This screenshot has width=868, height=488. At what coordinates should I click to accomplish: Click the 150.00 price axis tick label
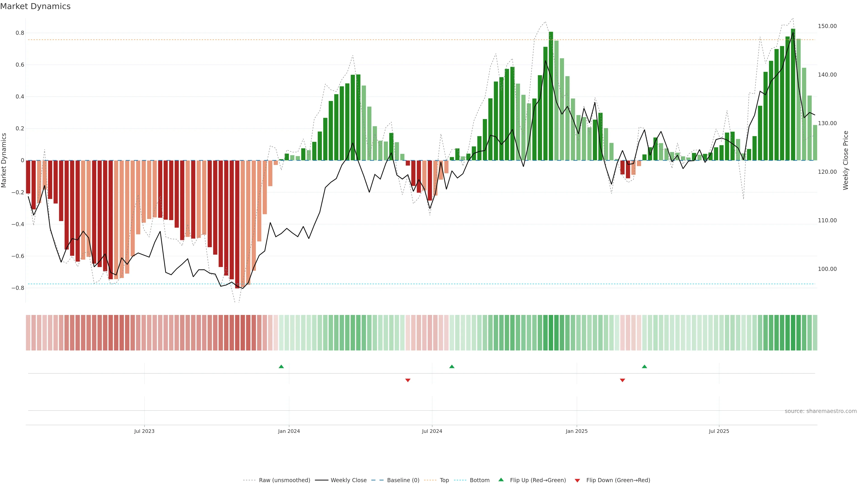pos(827,26)
